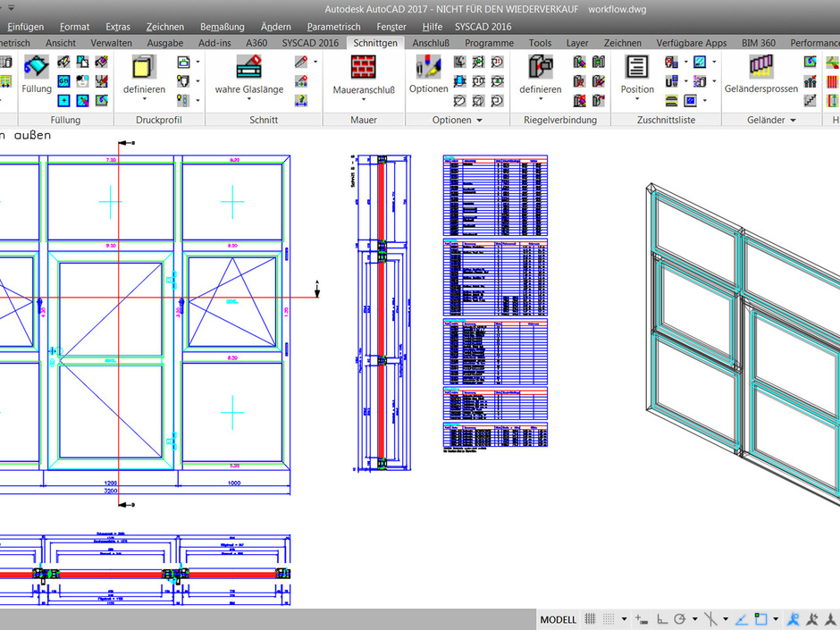Toggle polar tracking in status bar
This screenshot has height=630, width=840.
pyautogui.click(x=681, y=619)
